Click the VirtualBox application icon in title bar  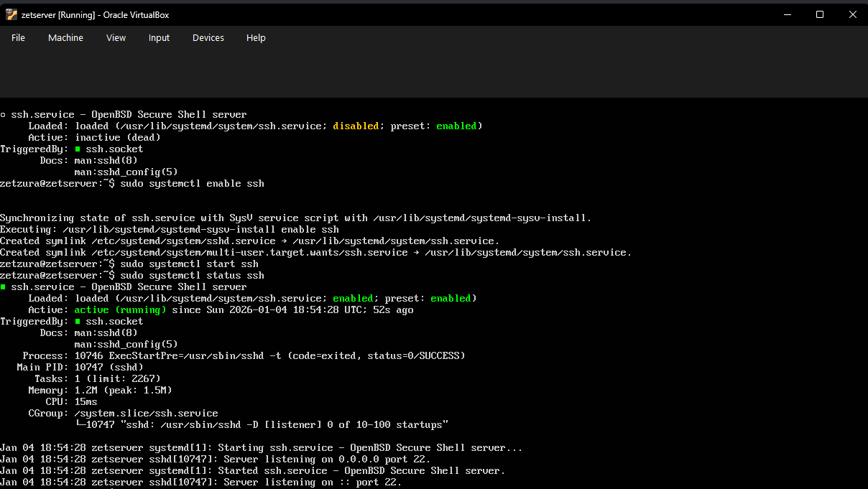pyautogui.click(x=11, y=14)
